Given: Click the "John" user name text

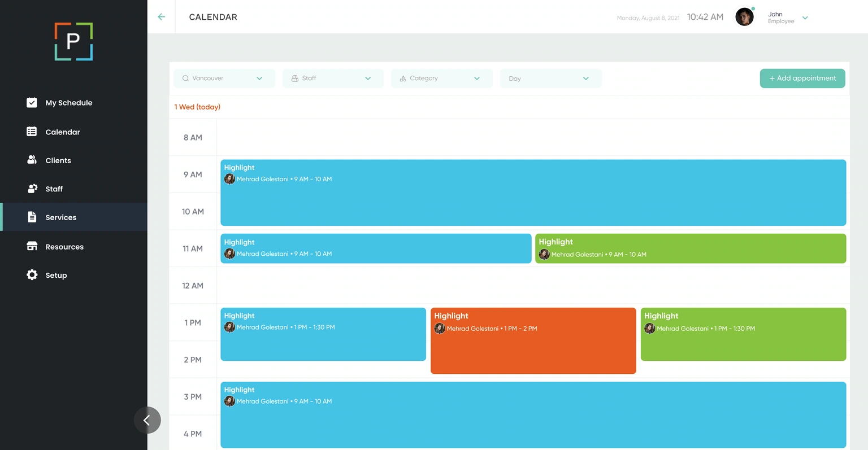Looking at the screenshot, I should (775, 14).
